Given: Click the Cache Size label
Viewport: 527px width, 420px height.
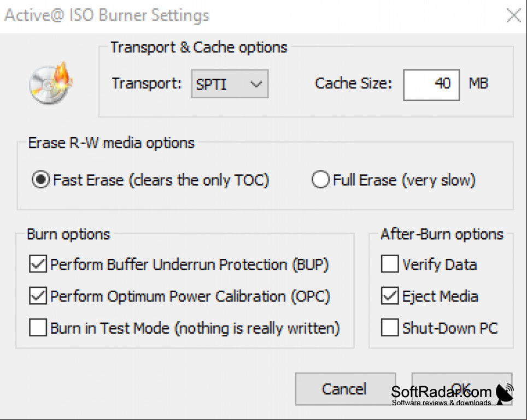Looking at the screenshot, I should click(353, 83).
